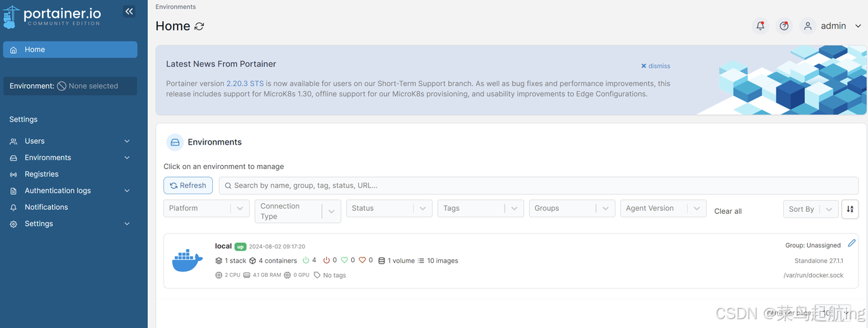Click the containers cube icon in local row
Image resolution: width=868 pixels, height=328 pixels.
pos(252,261)
